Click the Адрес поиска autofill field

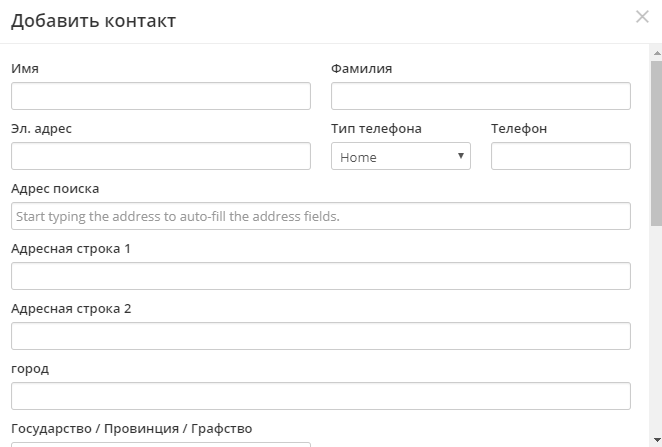pos(321,216)
